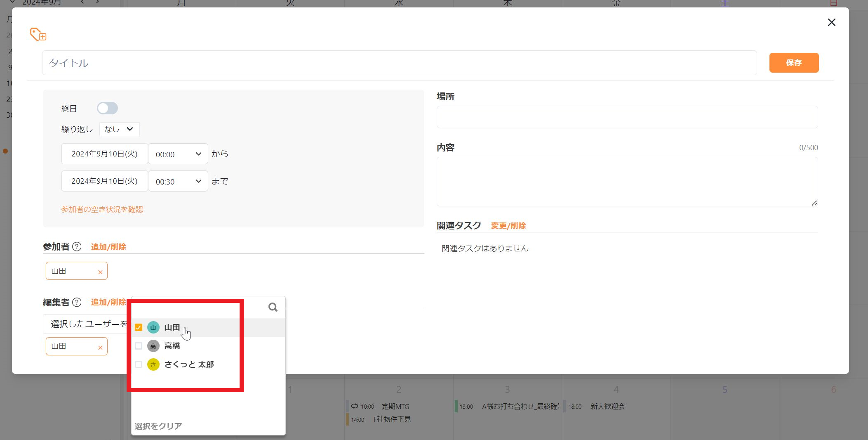Click 変更/削除 link for 関連タスク
Image resolution: width=868 pixels, height=440 pixels.
(x=508, y=226)
